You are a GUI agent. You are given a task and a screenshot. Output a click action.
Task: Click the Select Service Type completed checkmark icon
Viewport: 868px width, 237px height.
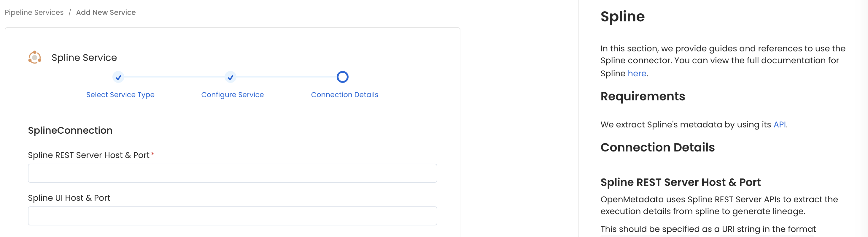[x=118, y=77]
